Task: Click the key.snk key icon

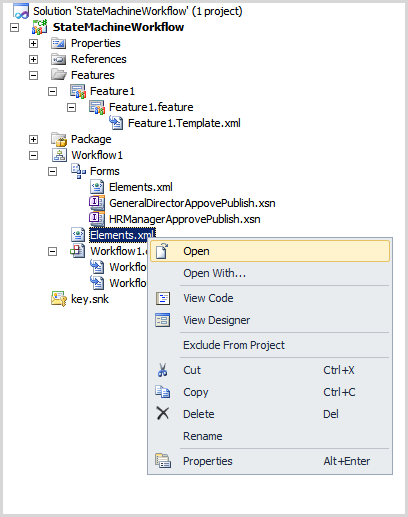Action: tap(59, 299)
